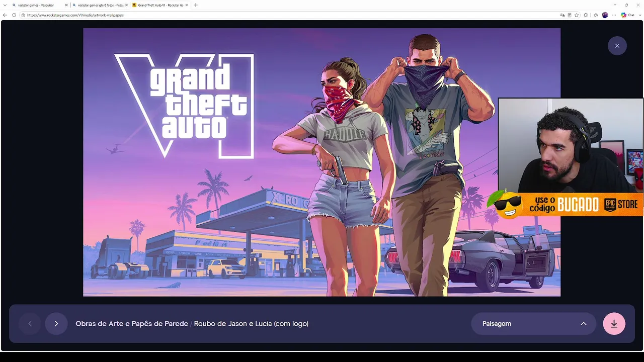Click the Jason and Lucia wallpaper image
The image size is (644, 362).
coord(321,162)
